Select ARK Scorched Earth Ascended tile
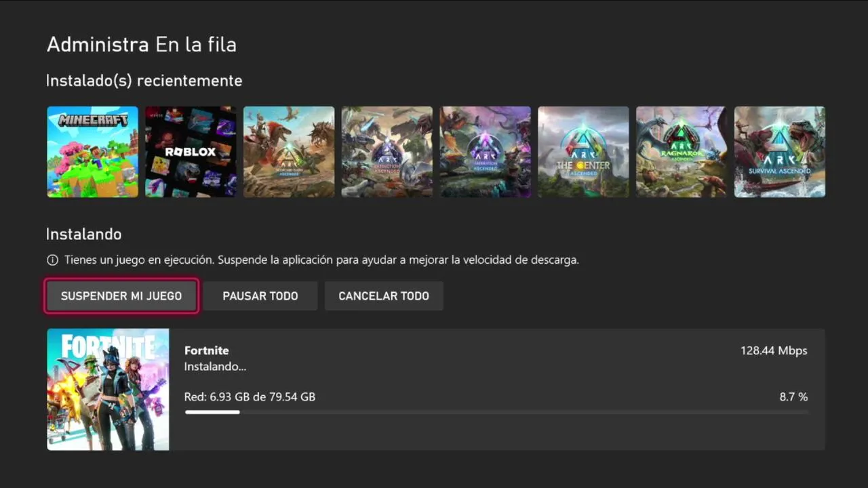Viewport: 868px width, 488px height. [x=289, y=152]
